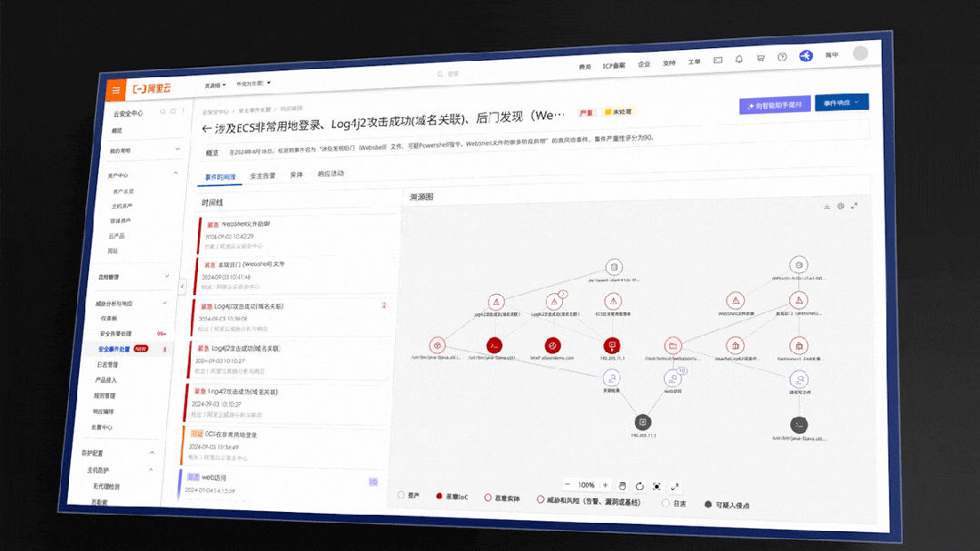
Task: Switch to the 安全告警 tab
Action: (262, 176)
